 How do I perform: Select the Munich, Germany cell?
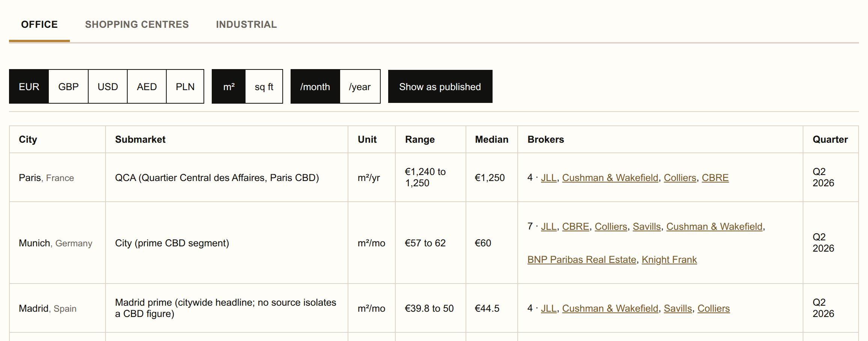(x=57, y=243)
